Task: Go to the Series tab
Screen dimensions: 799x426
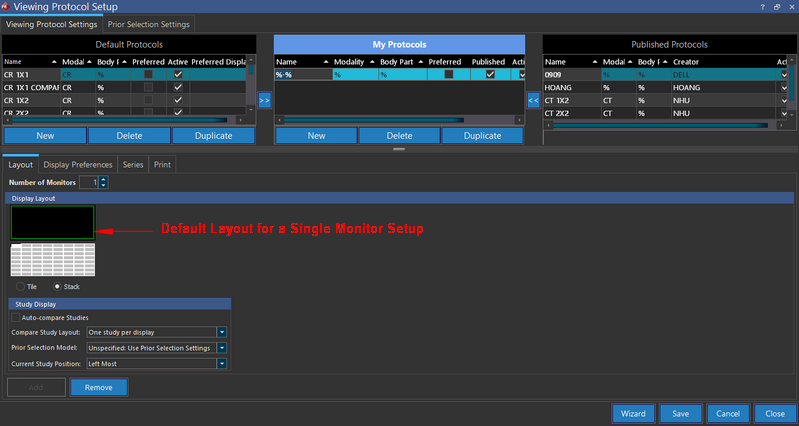Action: pyautogui.click(x=133, y=164)
